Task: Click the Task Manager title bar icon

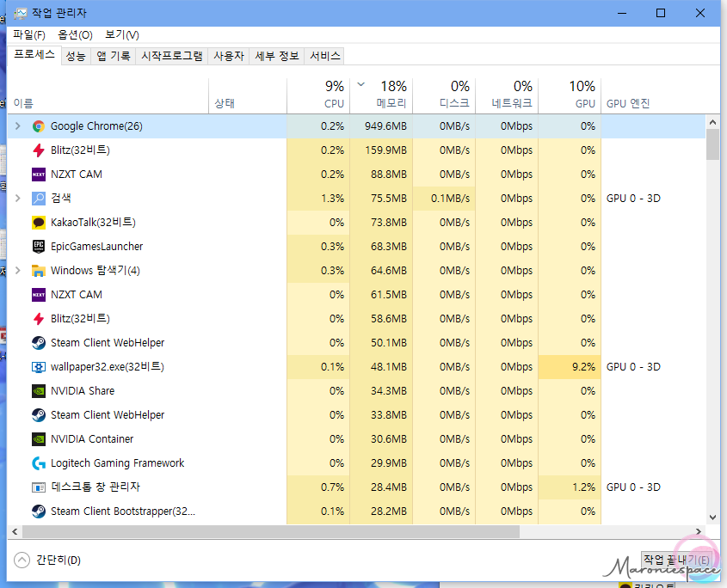Action: pos(20,13)
